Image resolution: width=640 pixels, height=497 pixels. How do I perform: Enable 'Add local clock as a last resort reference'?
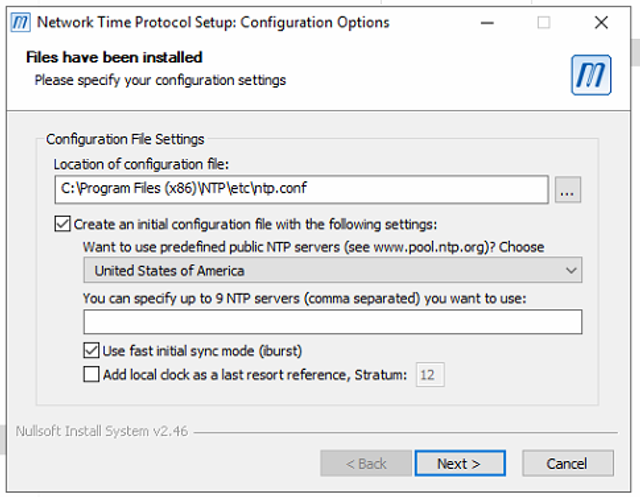92,375
